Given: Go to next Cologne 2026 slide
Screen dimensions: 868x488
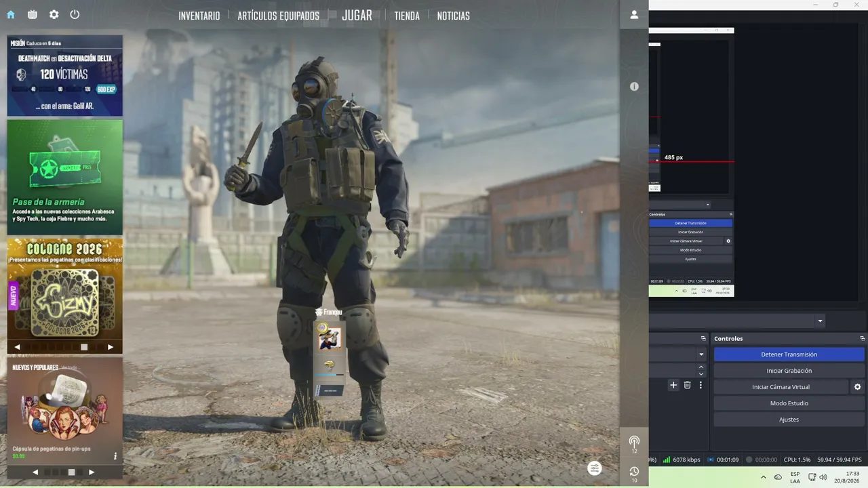Looking at the screenshot, I should [x=111, y=347].
